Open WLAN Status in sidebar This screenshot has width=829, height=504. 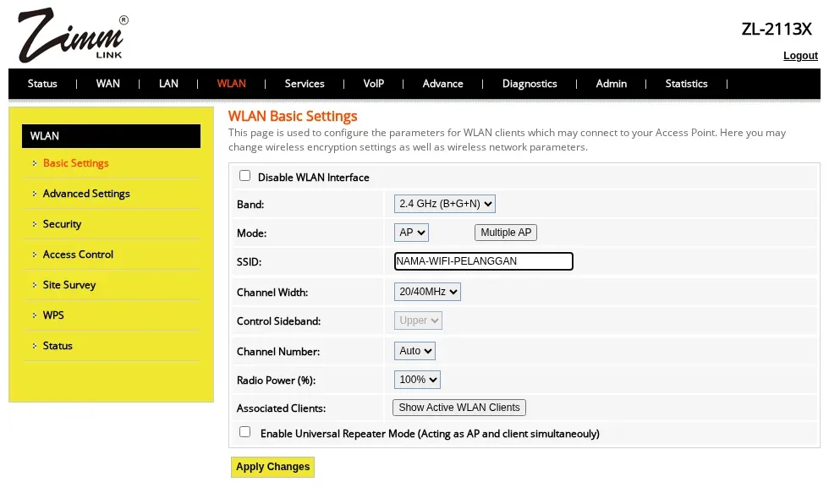pos(58,346)
